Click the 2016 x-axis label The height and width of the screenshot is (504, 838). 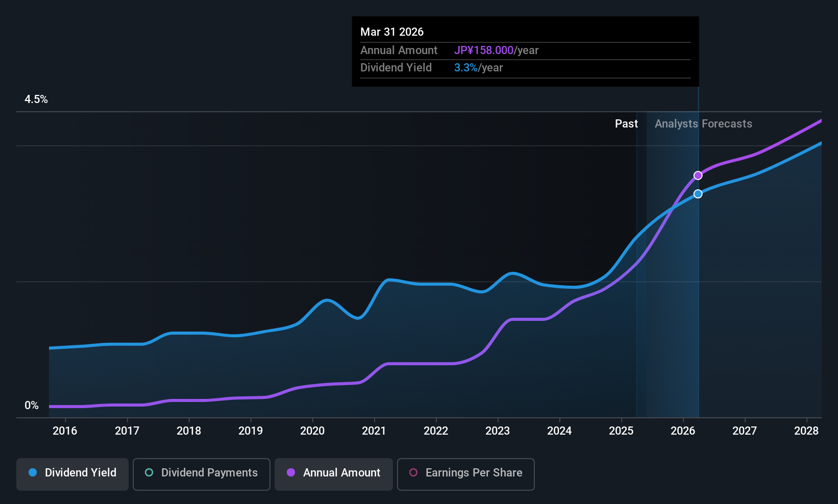[65, 431]
